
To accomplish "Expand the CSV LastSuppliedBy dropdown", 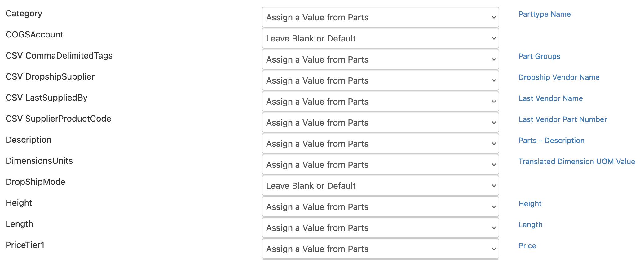I will click(x=380, y=102).
